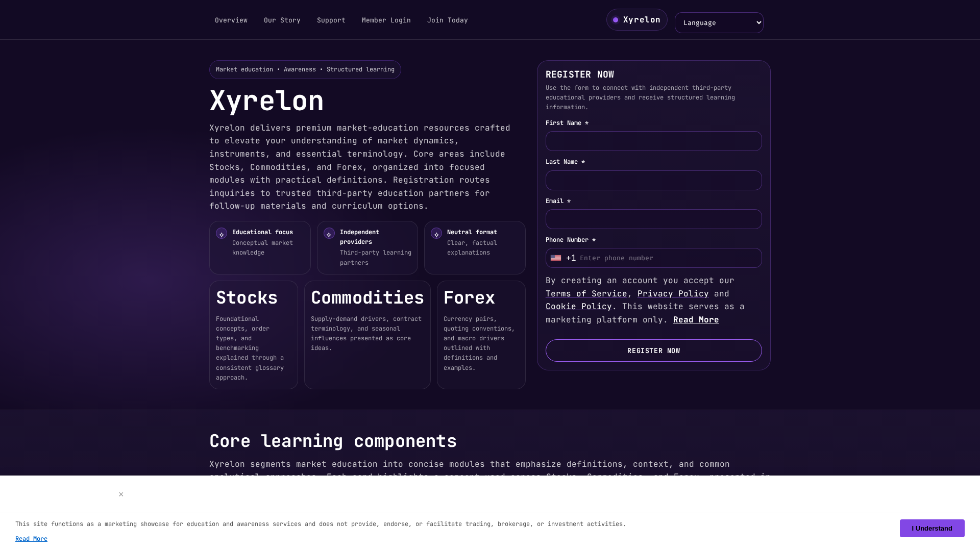Select Join Today in the navigation
The width and height of the screenshot is (980, 551).
coord(448,20)
